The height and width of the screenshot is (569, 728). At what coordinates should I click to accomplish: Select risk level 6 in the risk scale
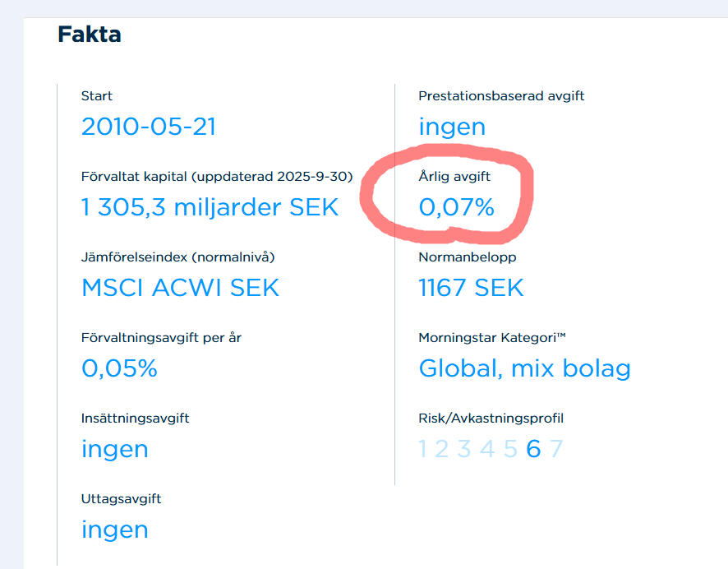pos(533,449)
